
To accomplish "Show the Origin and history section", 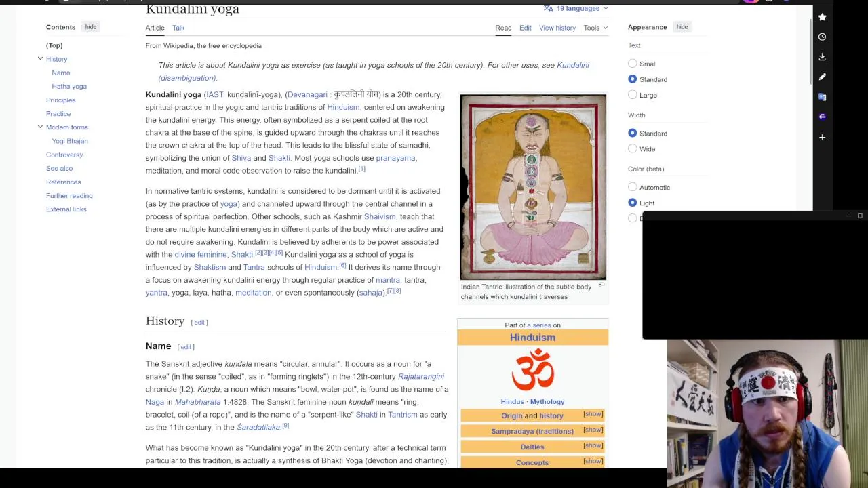I will [x=593, y=414].
